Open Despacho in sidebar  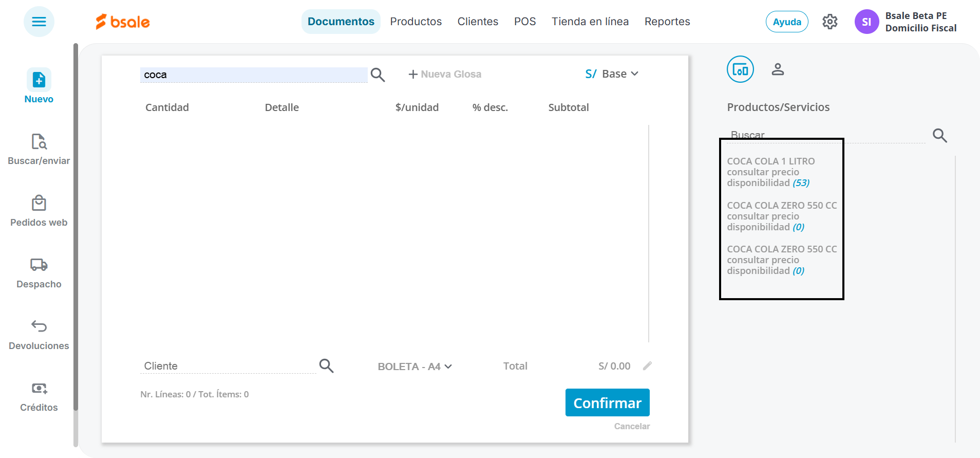tap(39, 272)
